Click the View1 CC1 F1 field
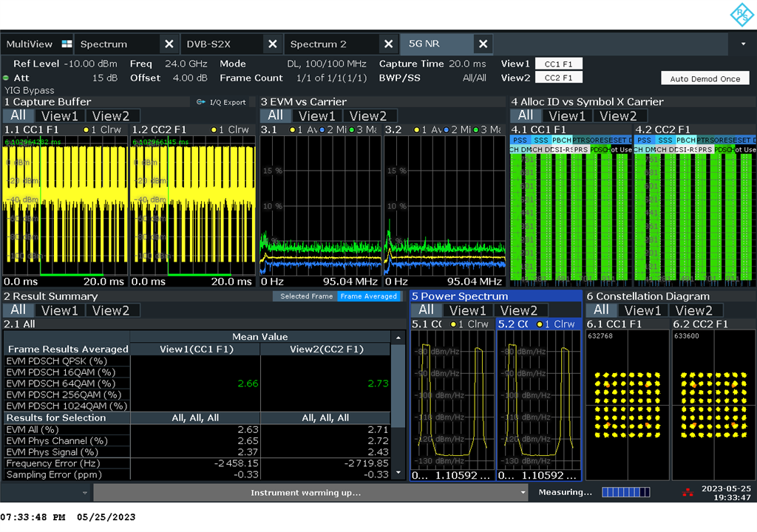757x532 pixels. tap(559, 64)
